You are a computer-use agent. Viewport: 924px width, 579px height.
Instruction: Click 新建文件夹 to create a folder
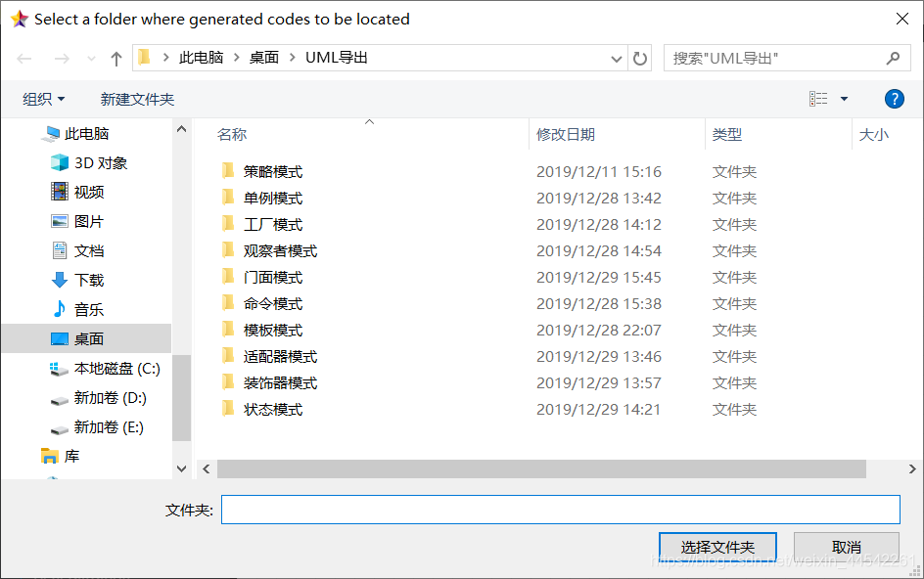136,98
